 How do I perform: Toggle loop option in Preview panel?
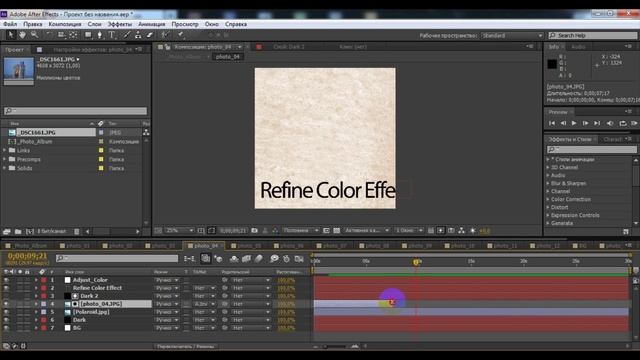(622, 123)
